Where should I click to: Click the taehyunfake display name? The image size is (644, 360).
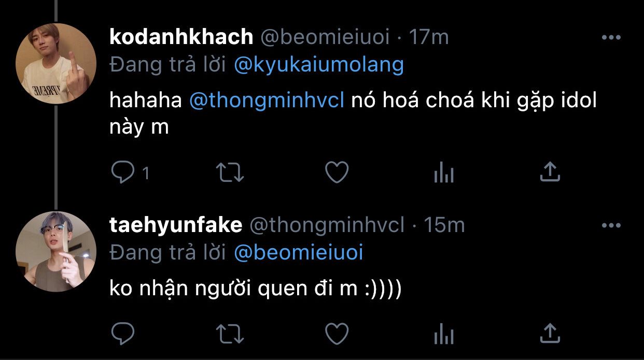coord(176,225)
